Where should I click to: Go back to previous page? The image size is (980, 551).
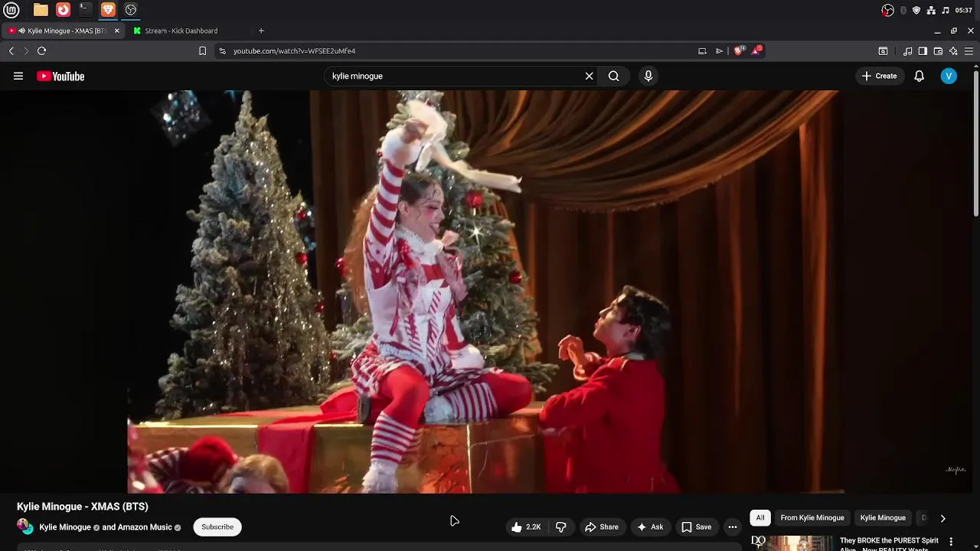(11, 51)
